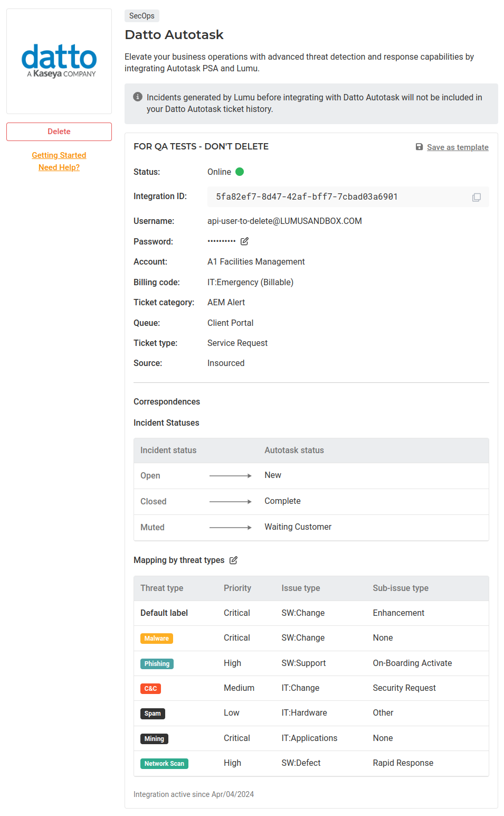Click the Integration ID value field
The image size is (504, 816).
click(x=307, y=197)
